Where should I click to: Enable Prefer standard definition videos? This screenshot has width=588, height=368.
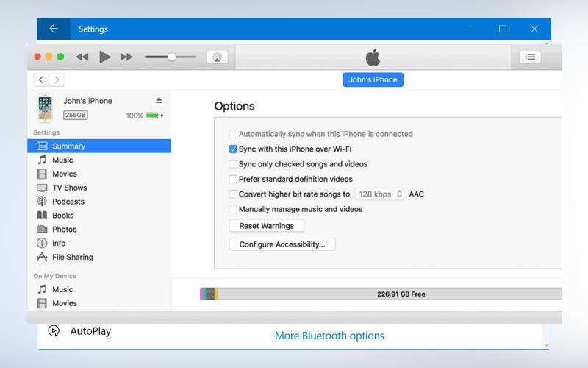(x=233, y=179)
